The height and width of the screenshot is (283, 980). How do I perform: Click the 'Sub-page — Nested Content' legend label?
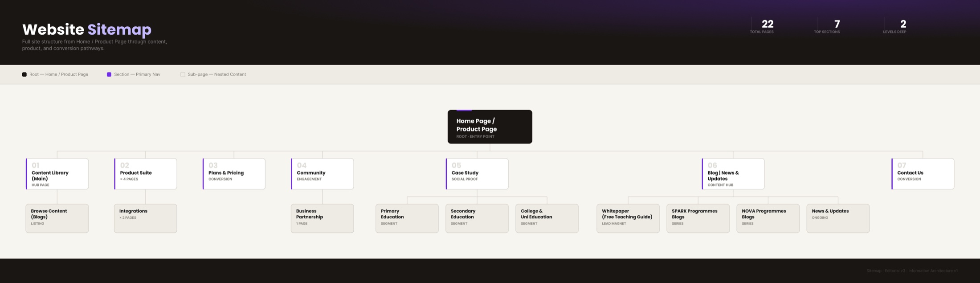click(217, 74)
